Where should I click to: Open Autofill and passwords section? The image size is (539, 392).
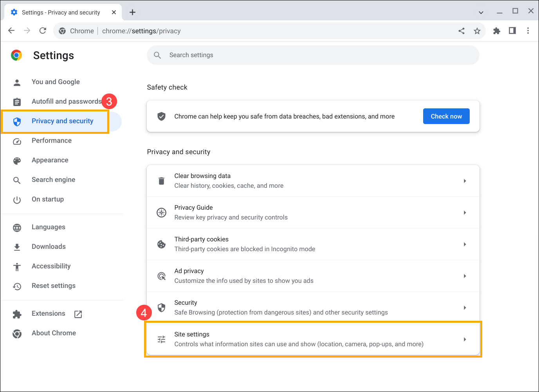pyautogui.click(x=67, y=101)
